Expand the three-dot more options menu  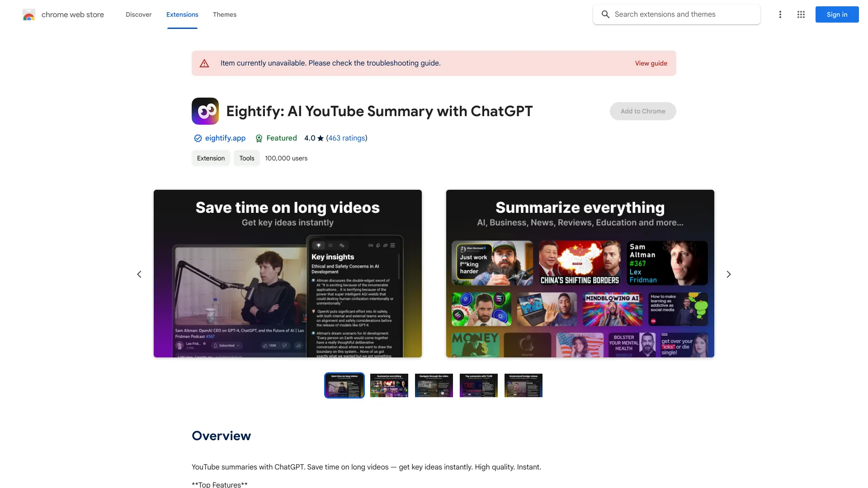[x=780, y=14]
